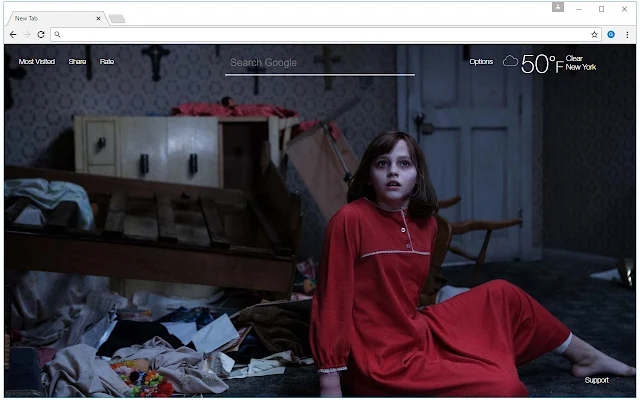Click the Rate link

pos(107,62)
